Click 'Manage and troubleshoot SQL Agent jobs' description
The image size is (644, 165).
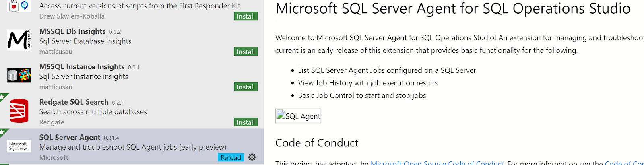pyautogui.click(x=133, y=147)
